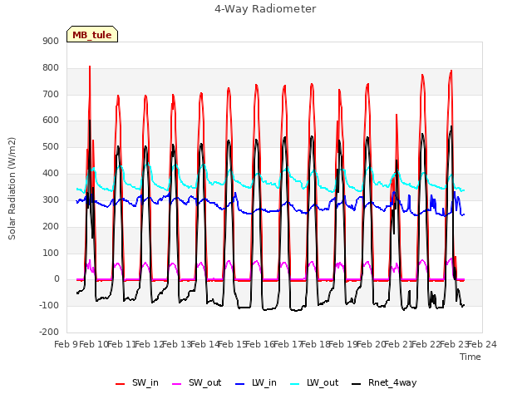This screenshot has width=532, height=399.
Task: Toggle the SW_out legend entry
Action: [197, 382]
